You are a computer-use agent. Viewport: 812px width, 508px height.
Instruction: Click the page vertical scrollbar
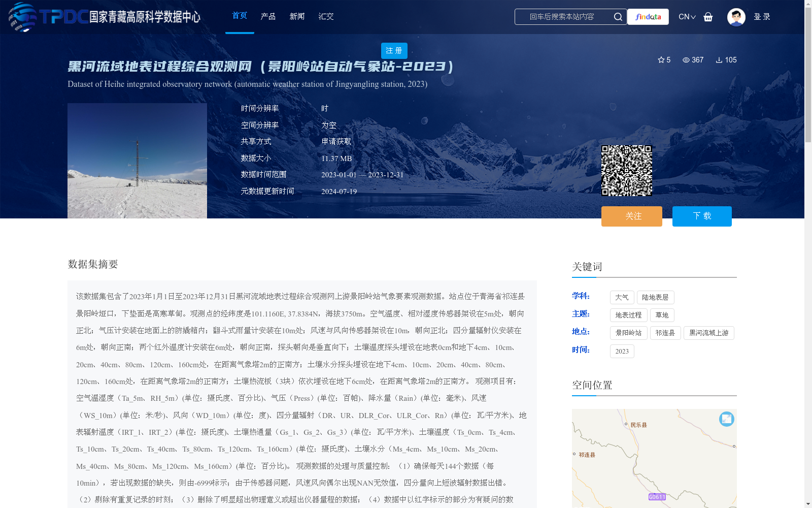pos(808,76)
